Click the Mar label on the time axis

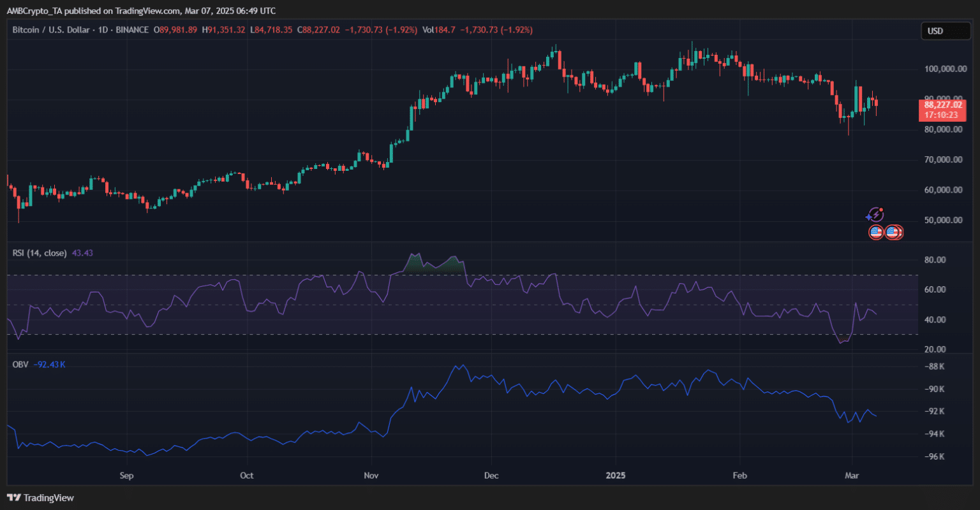[x=852, y=476]
